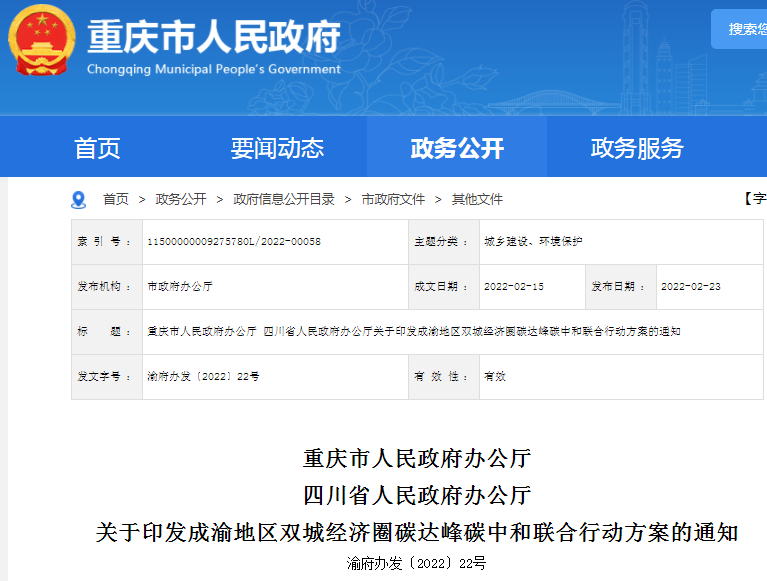The image size is (767, 581).
Task: Click the 关于印发成渝地区双城经济圈 heading line
Action: click(417, 532)
